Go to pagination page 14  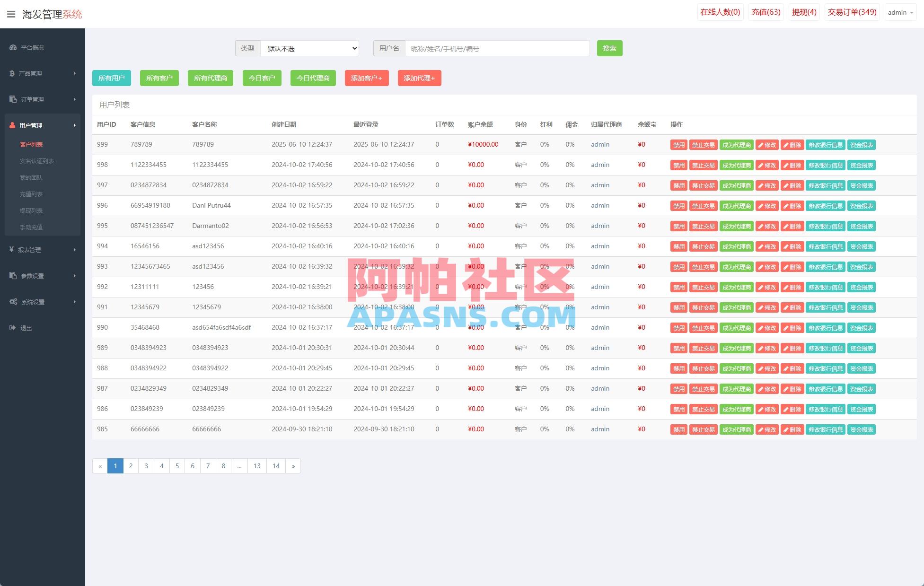coord(276,466)
